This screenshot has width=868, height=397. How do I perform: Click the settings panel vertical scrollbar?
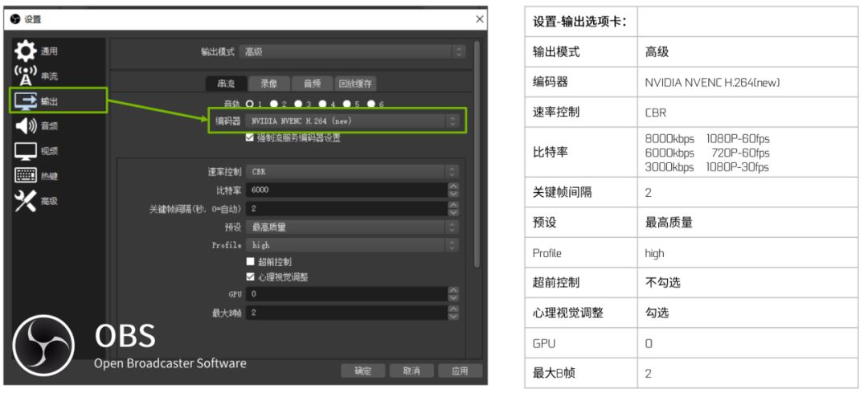click(x=477, y=155)
